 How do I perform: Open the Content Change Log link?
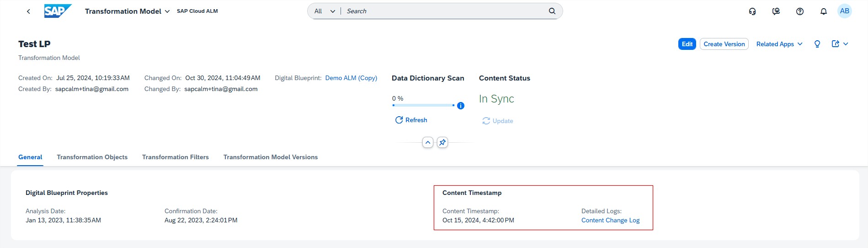(x=610, y=220)
